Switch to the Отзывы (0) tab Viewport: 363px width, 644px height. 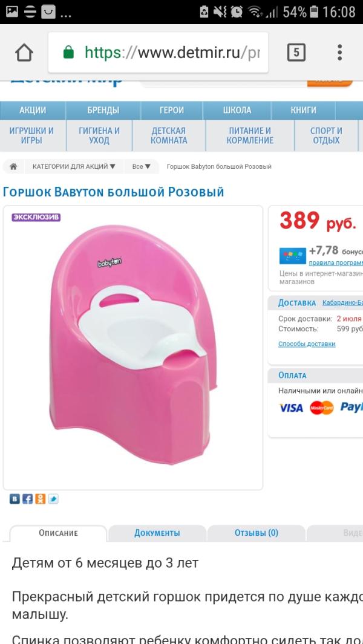256,533
